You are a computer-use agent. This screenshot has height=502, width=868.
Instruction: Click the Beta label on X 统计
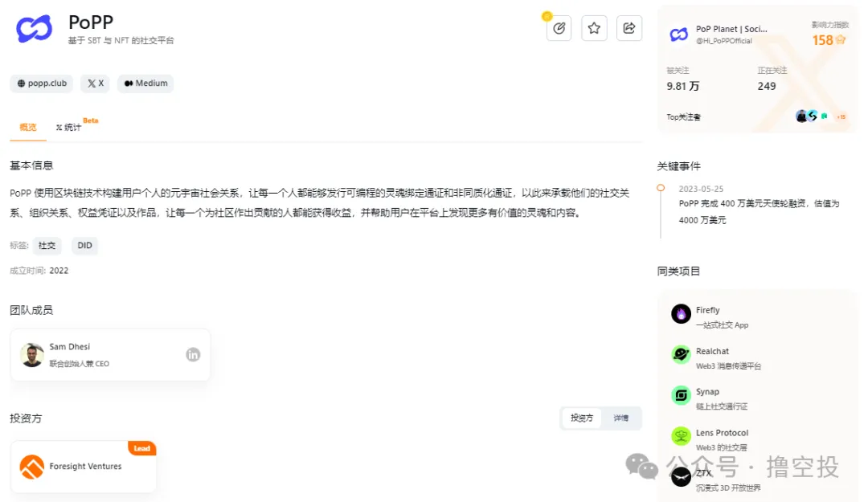coord(91,120)
